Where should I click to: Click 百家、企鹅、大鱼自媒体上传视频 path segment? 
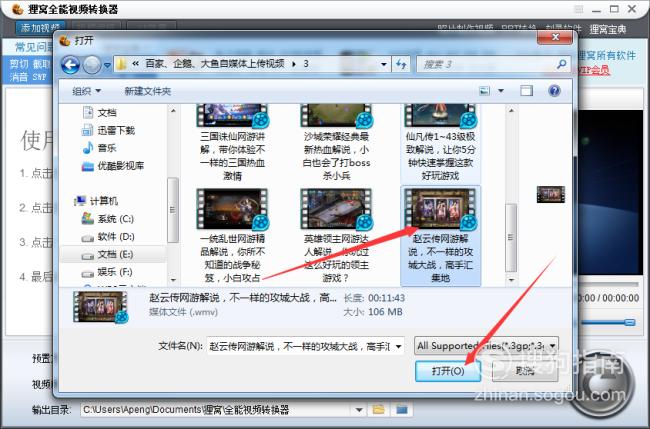click(215, 64)
